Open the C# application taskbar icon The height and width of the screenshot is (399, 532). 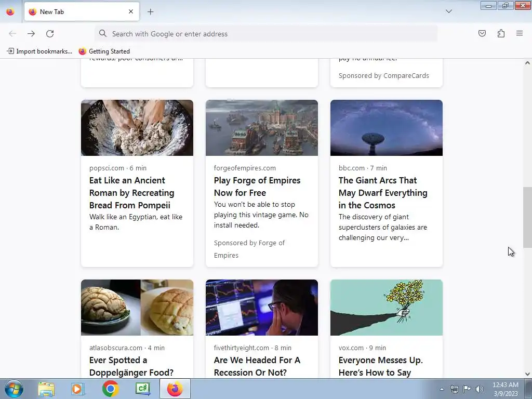tap(142, 389)
